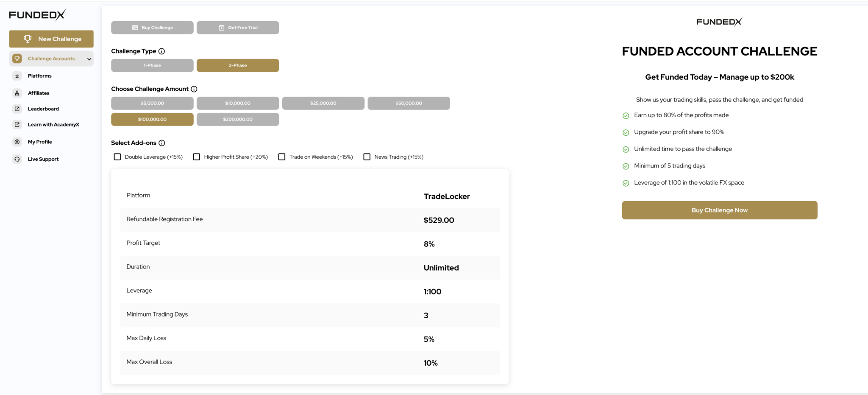Check the Higher Profit Share option

[x=196, y=157]
